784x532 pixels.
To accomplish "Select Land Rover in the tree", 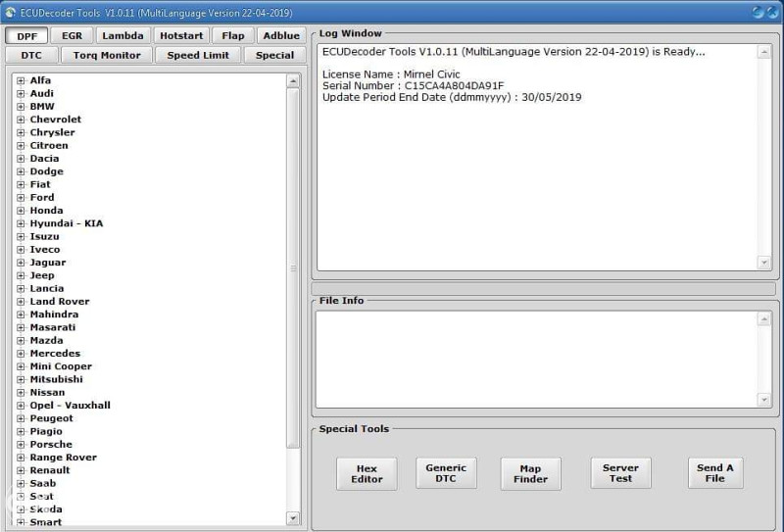I will coord(60,302).
